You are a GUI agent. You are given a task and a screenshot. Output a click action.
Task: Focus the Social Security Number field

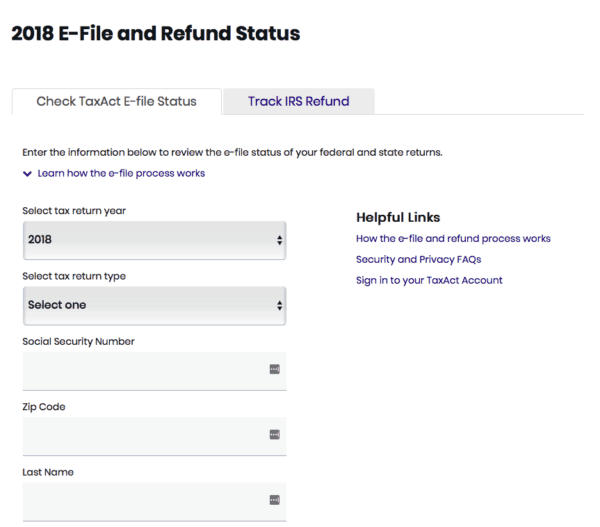155,371
